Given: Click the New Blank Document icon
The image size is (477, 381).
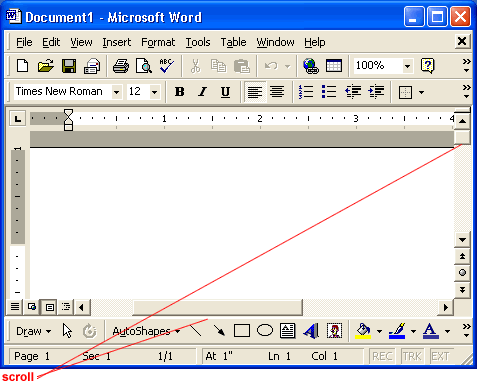Looking at the screenshot, I should tap(22, 66).
